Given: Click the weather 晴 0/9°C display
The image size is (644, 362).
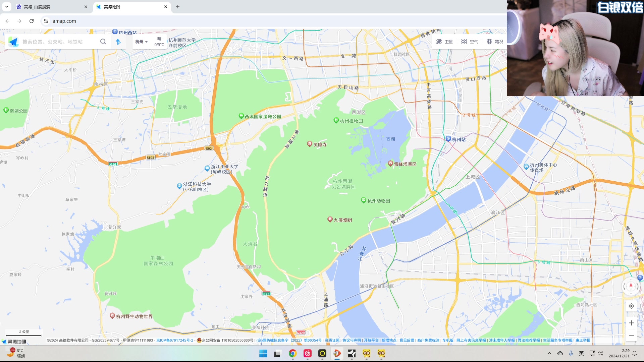Looking at the screenshot, I should coord(159,42).
